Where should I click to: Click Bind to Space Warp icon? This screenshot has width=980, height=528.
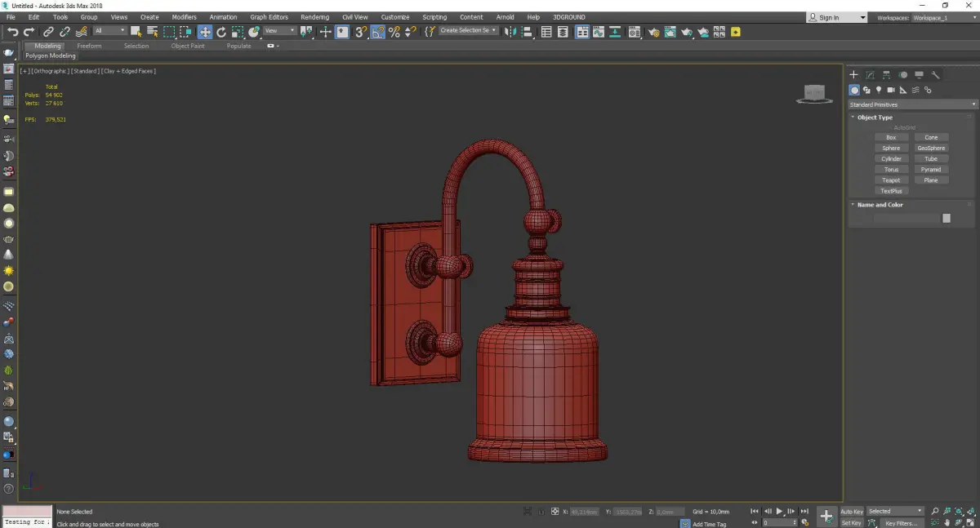pyautogui.click(x=81, y=32)
